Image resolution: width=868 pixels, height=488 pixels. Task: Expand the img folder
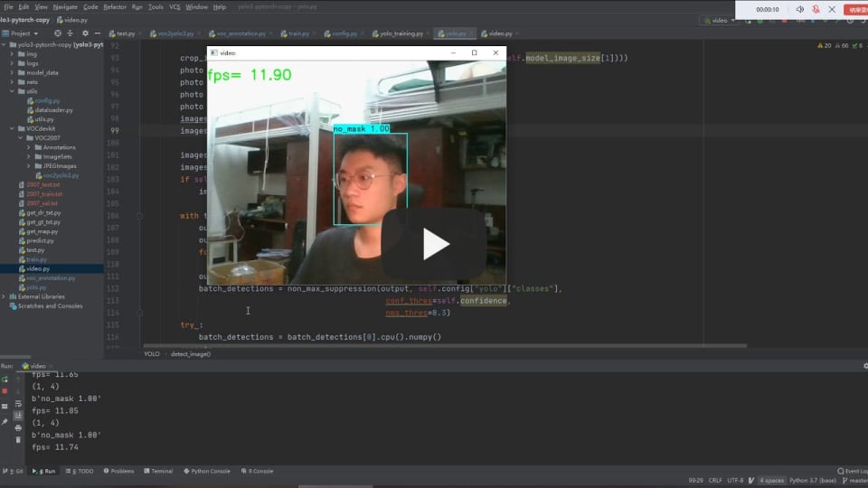click(x=12, y=54)
